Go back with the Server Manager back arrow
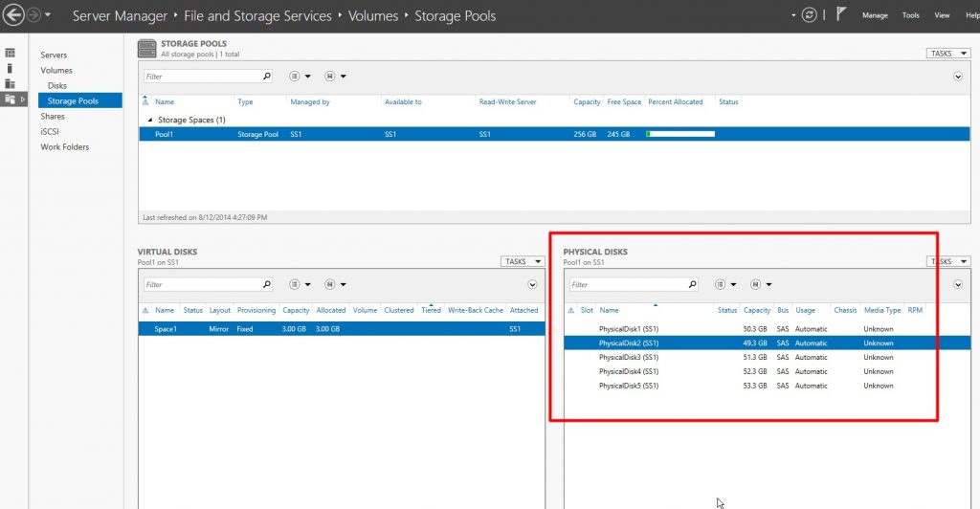Viewport: 980px width, 509px height. tap(12, 15)
